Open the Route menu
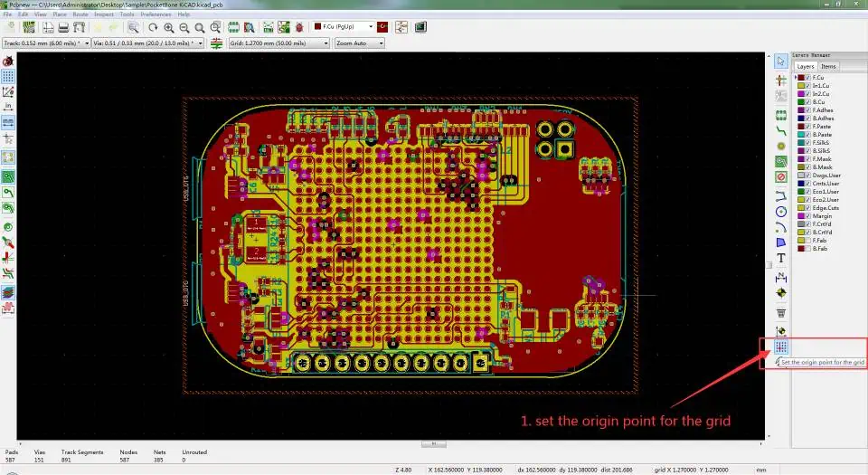This screenshot has height=475, width=868. coord(80,14)
